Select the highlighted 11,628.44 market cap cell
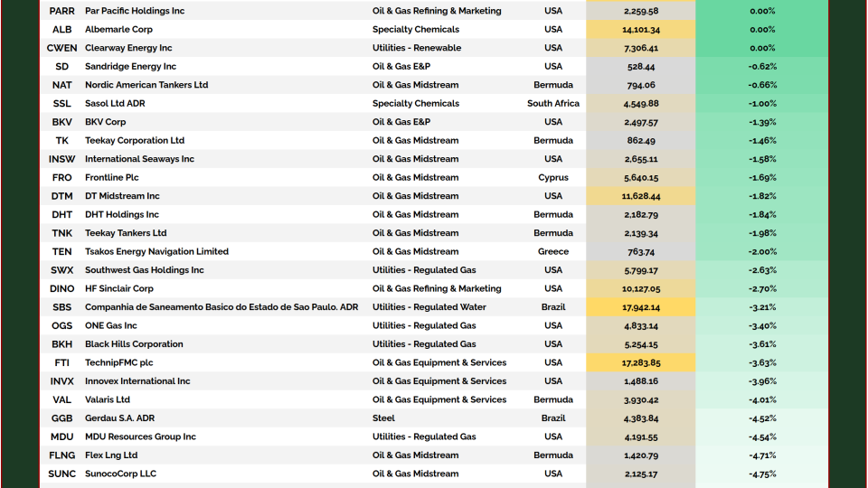The height and width of the screenshot is (488, 868). 640,196
